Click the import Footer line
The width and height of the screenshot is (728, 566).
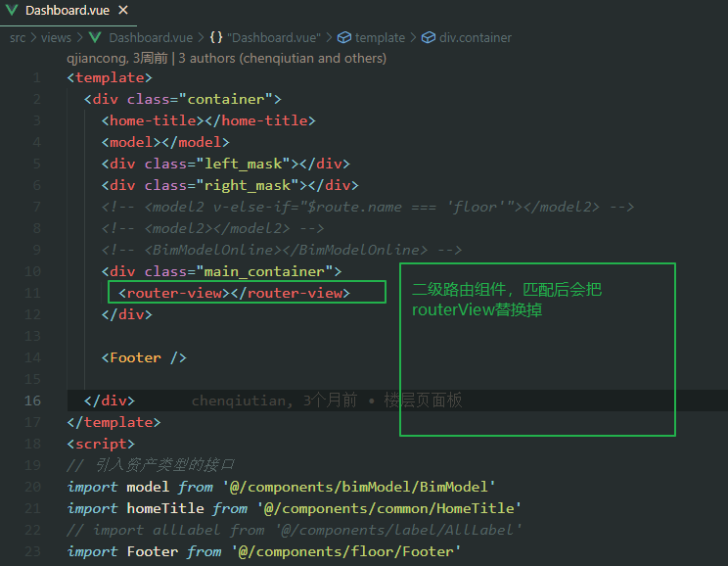tap(264, 551)
